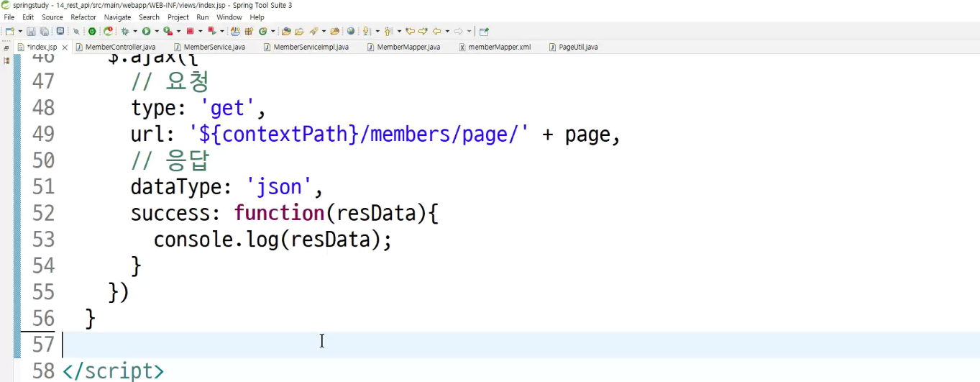Close the index.jsp editor tab
980x382 pixels.
[x=65, y=47]
